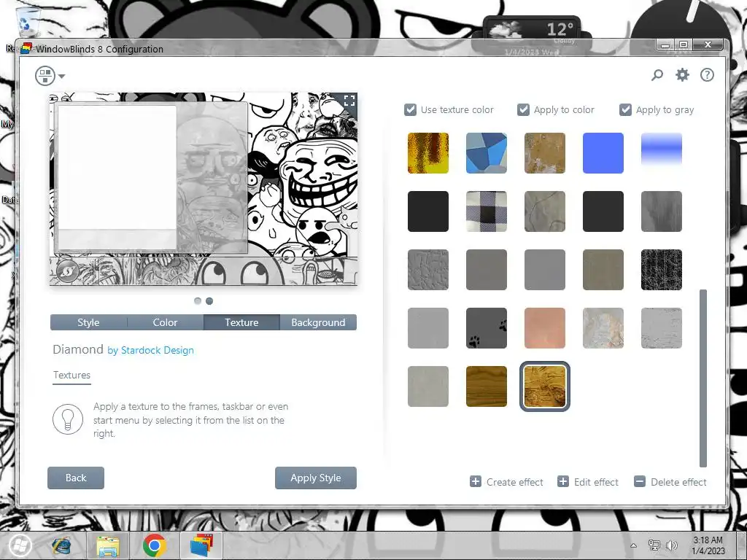The height and width of the screenshot is (560, 747).
Task: Open the Textures sub-tab
Action: [71, 376]
